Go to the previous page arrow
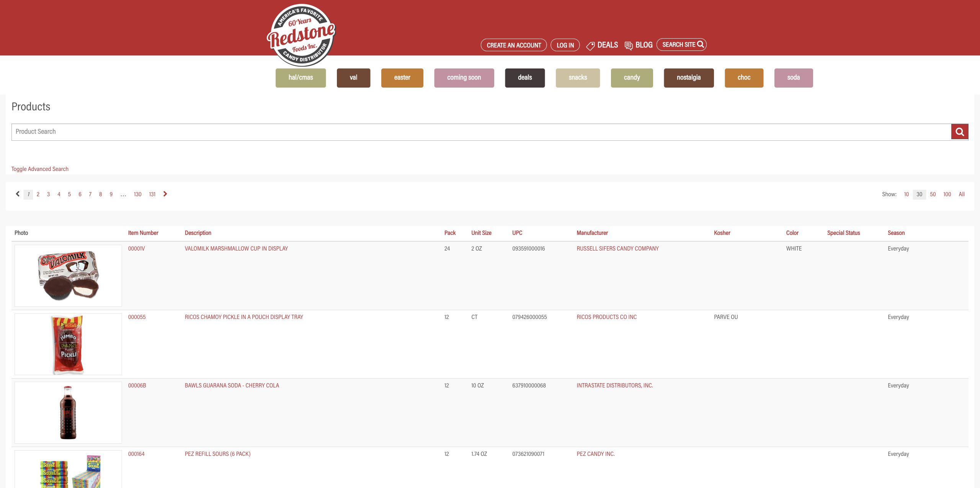Screen dimensions: 980x488 18,194
